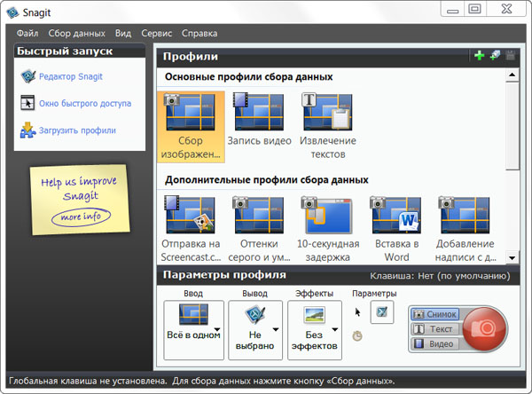Click the profile wizard icon beside the plus
Screen dimensions: 532x394
click(495, 55)
